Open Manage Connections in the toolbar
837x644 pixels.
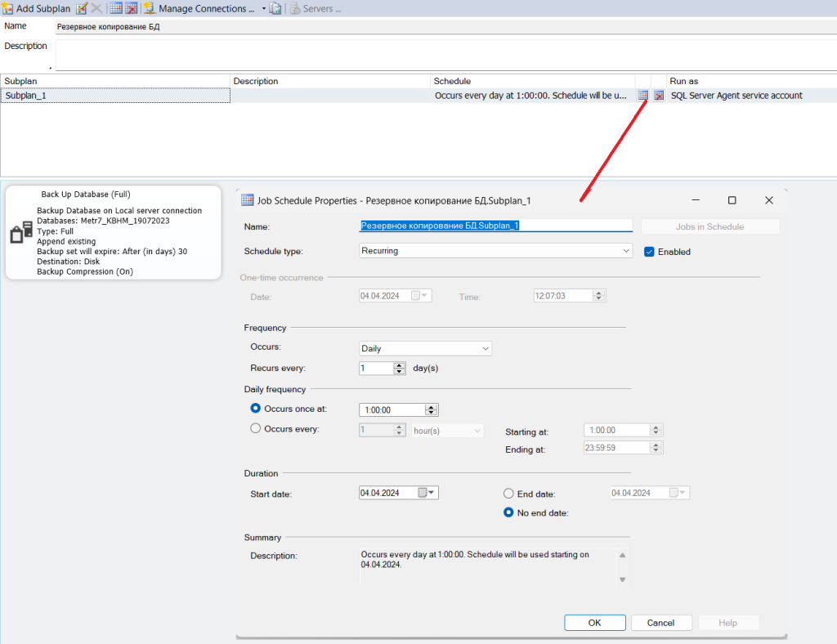(199, 8)
